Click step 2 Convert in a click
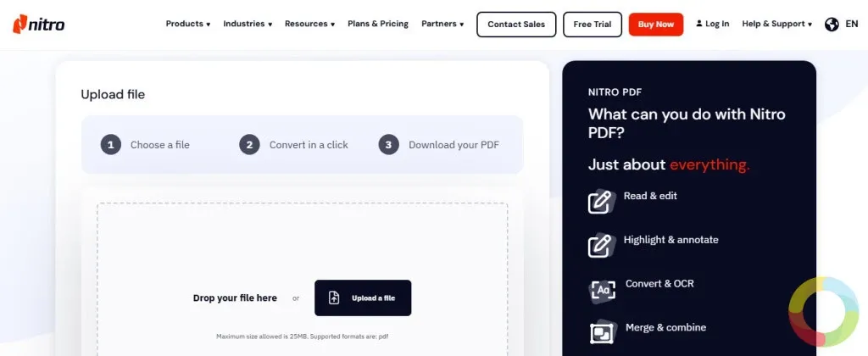The height and width of the screenshot is (356, 868). 294,145
